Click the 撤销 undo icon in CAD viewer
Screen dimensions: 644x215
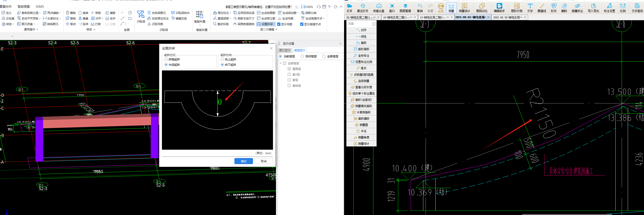420,8
